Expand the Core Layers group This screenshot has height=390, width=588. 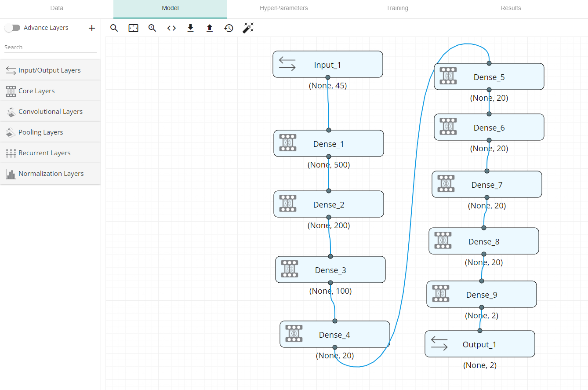(51, 91)
